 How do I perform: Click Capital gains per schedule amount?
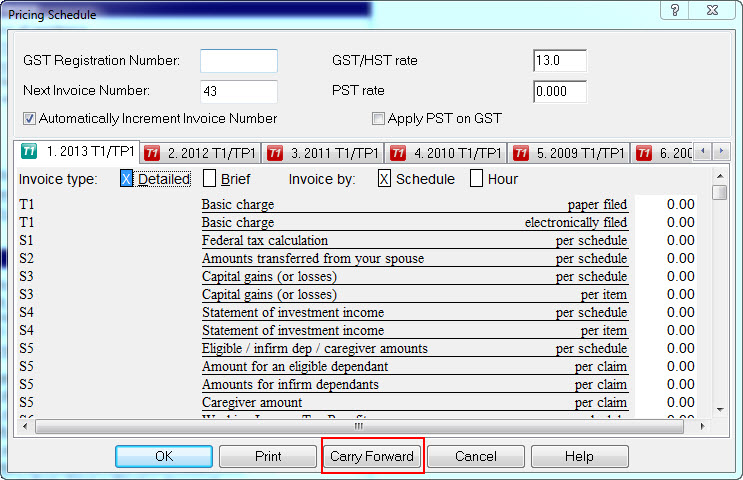click(666, 276)
